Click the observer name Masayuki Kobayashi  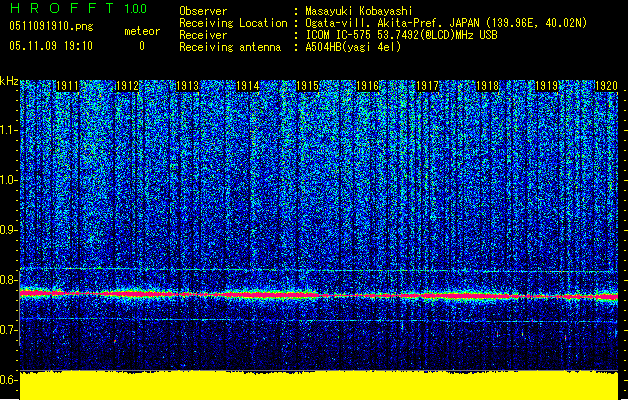coord(359,11)
